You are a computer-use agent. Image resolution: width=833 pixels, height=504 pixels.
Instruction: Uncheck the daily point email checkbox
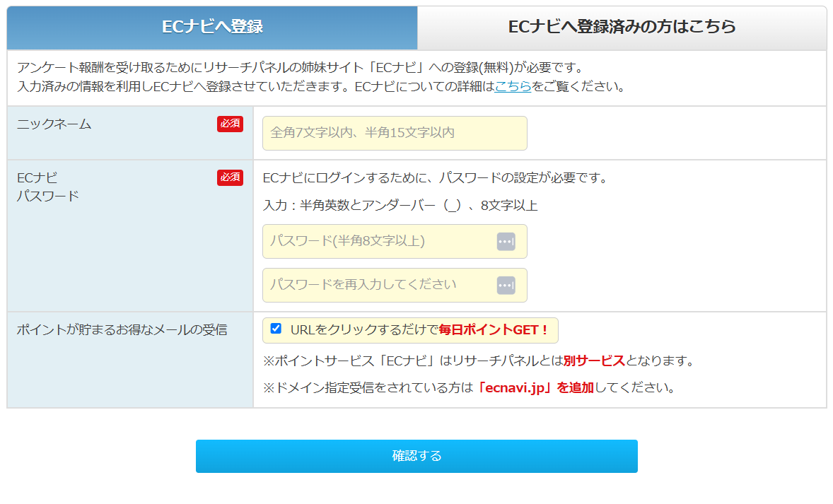click(x=276, y=329)
